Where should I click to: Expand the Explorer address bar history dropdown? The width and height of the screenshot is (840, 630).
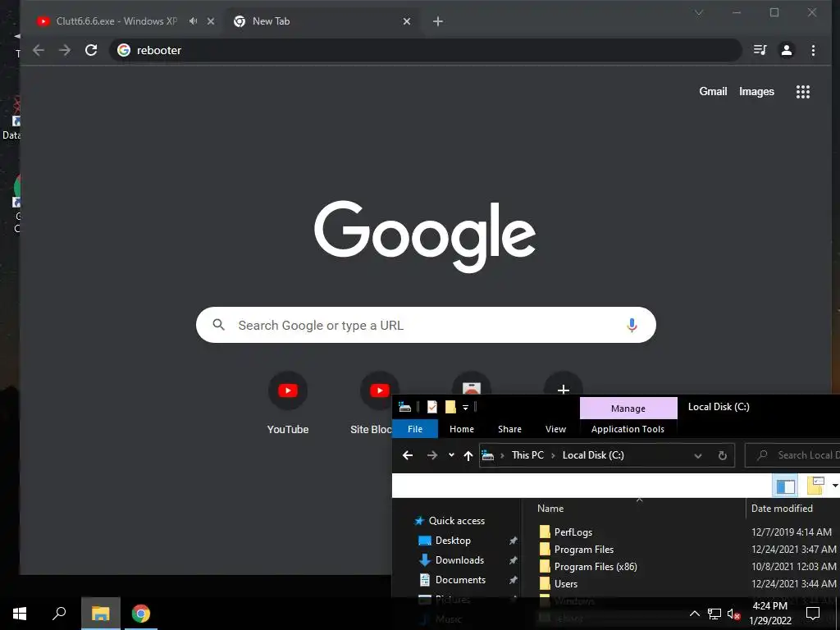(697, 456)
